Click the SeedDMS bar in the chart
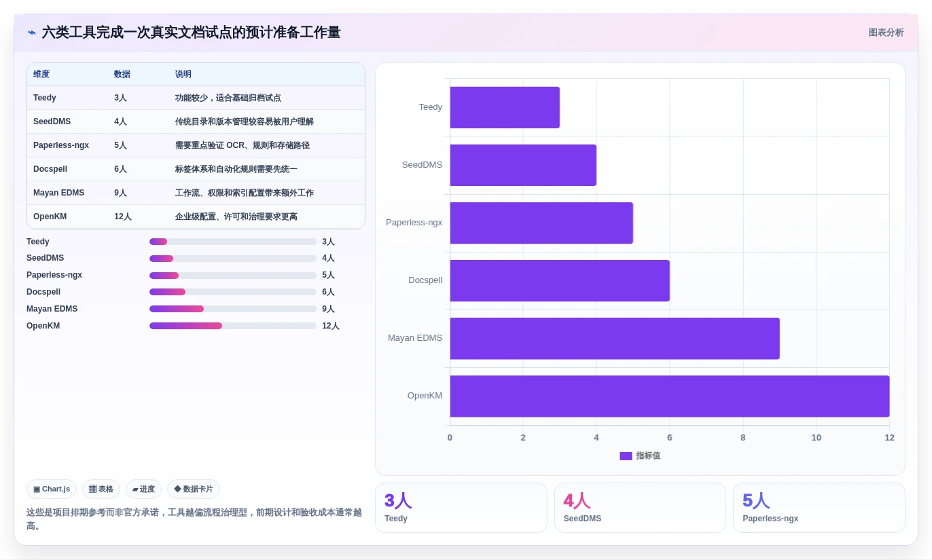The width and height of the screenshot is (932, 560). (x=523, y=165)
